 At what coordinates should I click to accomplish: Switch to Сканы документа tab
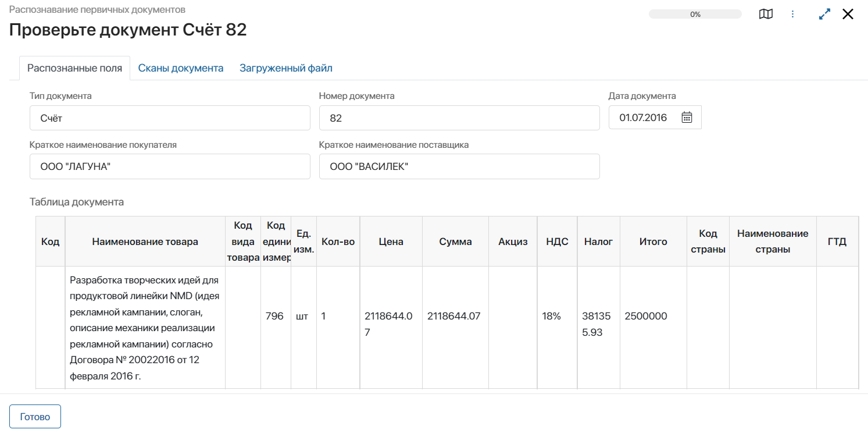tap(181, 68)
